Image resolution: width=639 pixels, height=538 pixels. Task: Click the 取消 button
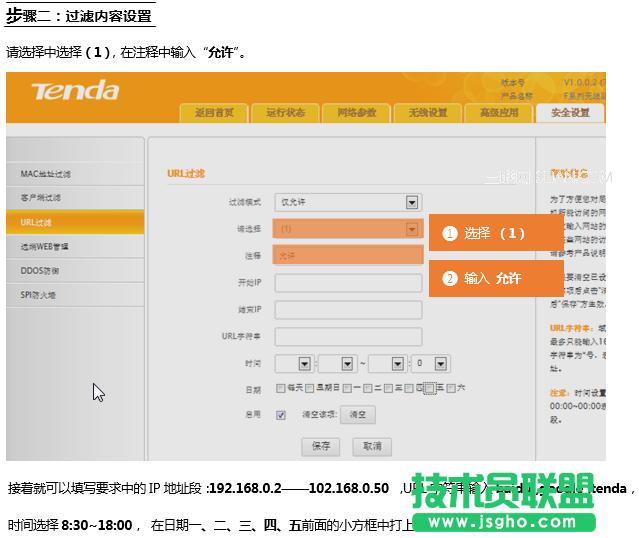tap(371, 446)
